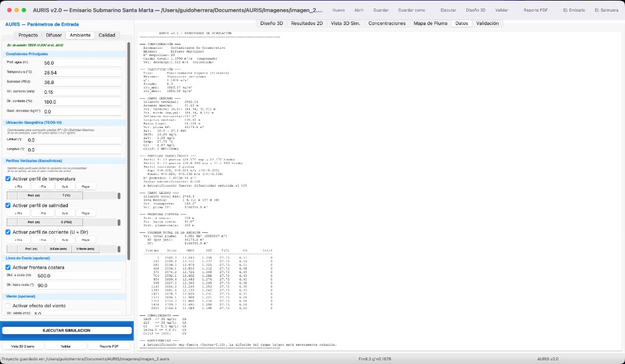Load the Ej: Salmuera example
The width and height of the screenshot is (625, 364).
click(606, 10)
